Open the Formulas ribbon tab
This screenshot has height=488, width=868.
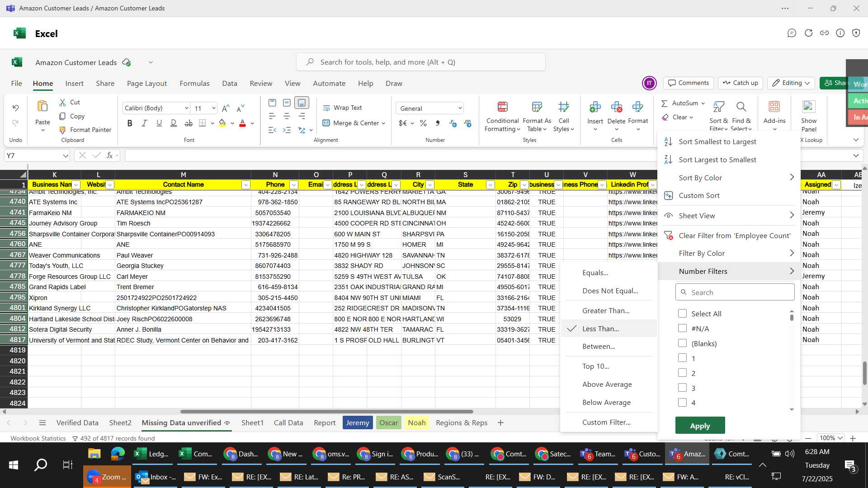[x=194, y=84]
